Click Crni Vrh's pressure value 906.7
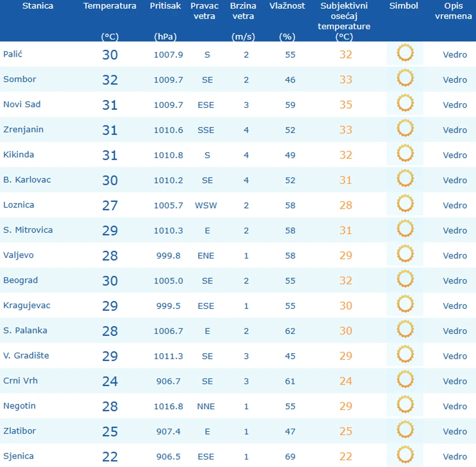Screen dimensions: 476x467 [169, 381]
